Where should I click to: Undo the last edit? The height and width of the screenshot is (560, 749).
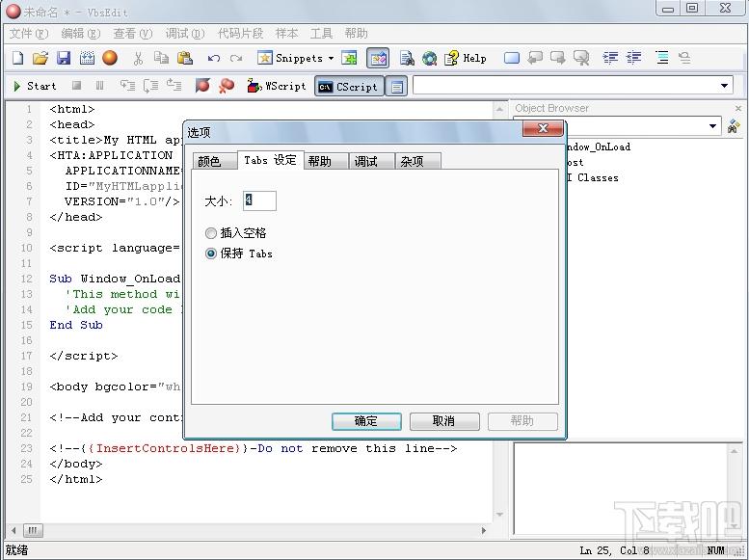point(214,58)
